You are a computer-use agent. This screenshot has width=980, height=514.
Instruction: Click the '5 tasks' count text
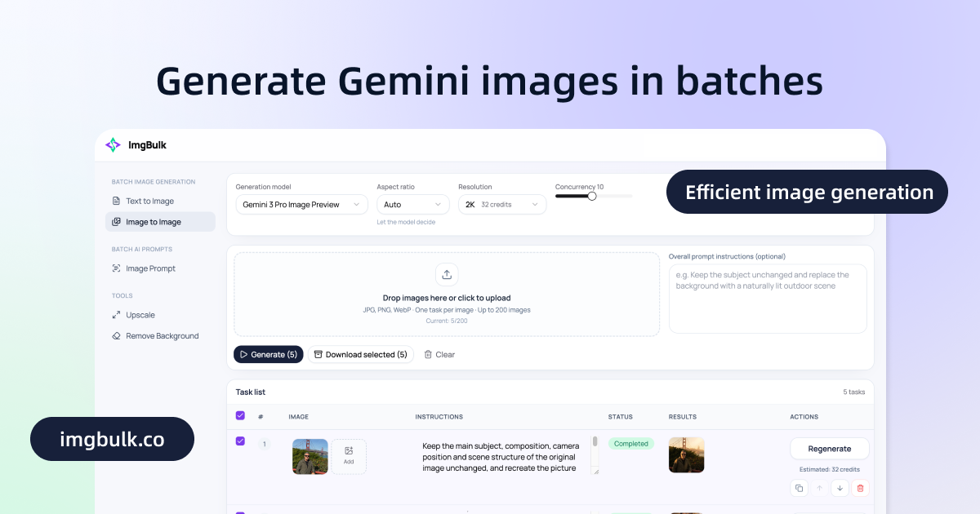[x=854, y=392]
